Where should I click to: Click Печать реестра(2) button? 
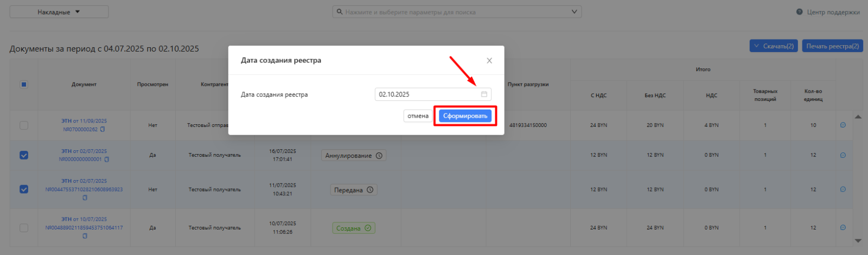pos(832,46)
